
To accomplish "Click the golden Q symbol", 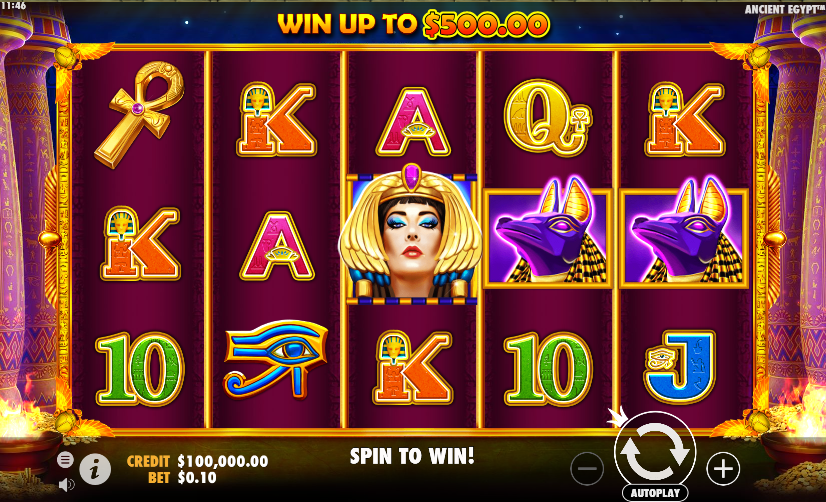I will pyautogui.click(x=548, y=117).
